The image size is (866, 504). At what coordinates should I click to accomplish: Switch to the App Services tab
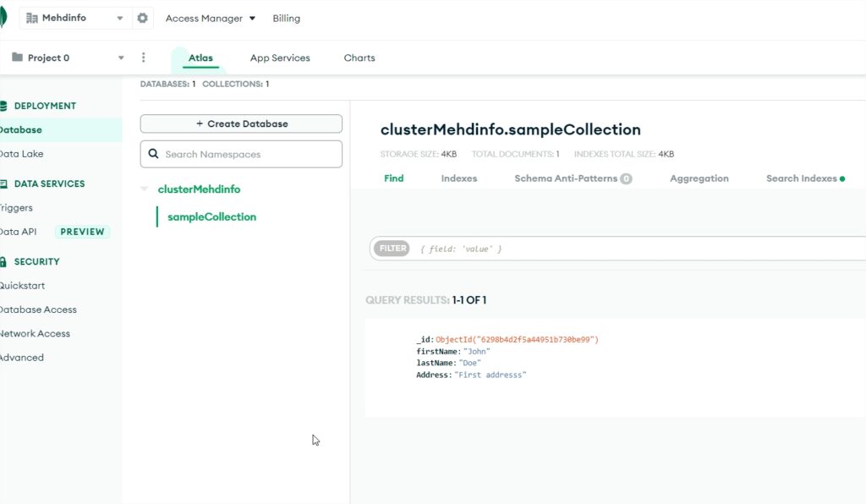tap(280, 58)
